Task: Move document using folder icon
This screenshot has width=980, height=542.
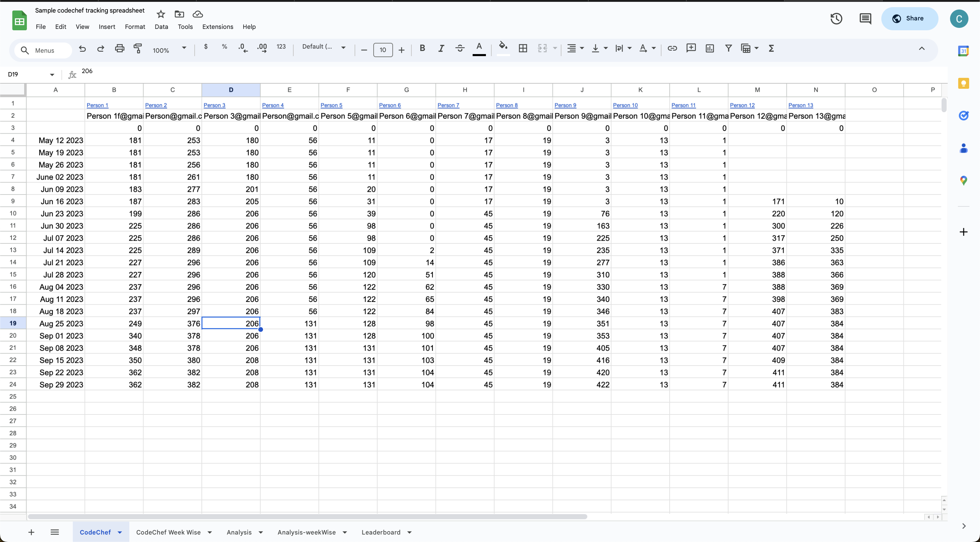Action: click(179, 14)
